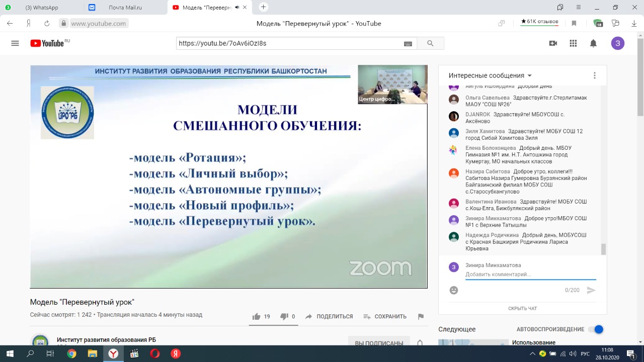644x362 pixels.
Task: Open the on-screen keyboard icon in search
Action: (408, 44)
